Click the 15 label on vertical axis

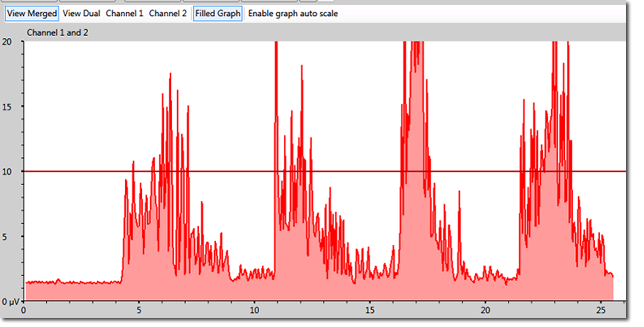tap(7, 107)
